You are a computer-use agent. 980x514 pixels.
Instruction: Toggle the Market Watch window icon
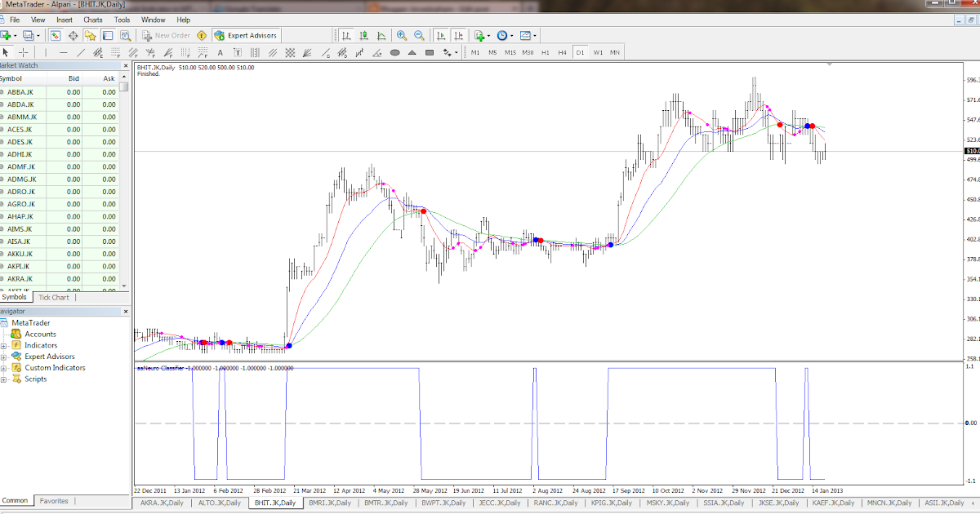(x=56, y=35)
